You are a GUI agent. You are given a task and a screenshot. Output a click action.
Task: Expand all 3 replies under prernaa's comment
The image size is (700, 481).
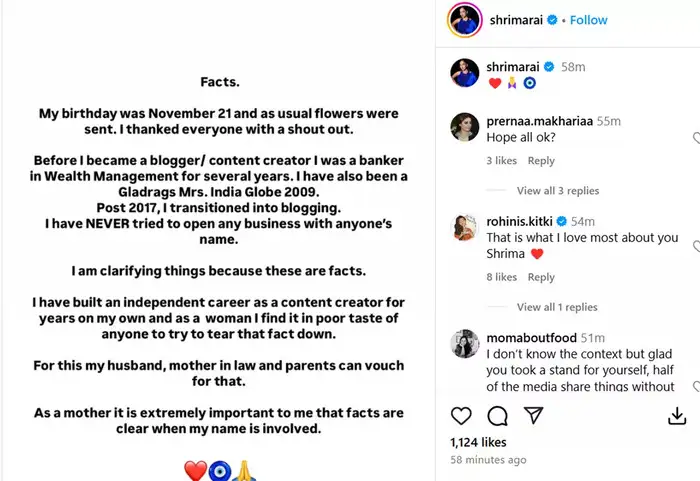pyautogui.click(x=558, y=191)
